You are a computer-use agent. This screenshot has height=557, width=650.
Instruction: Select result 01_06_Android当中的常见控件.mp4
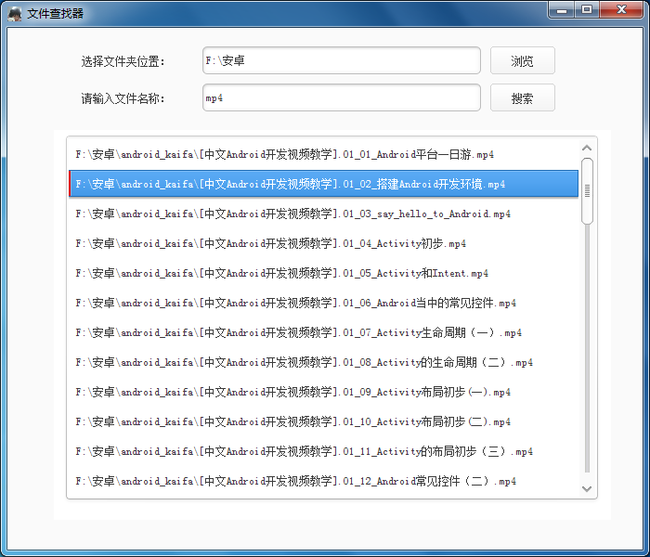tap(323, 303)
